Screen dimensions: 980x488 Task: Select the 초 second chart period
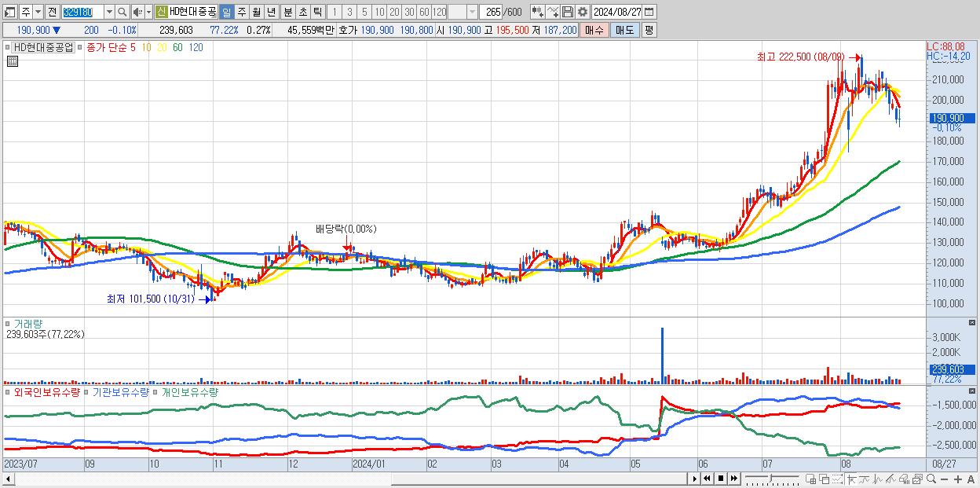pos(302,13)
